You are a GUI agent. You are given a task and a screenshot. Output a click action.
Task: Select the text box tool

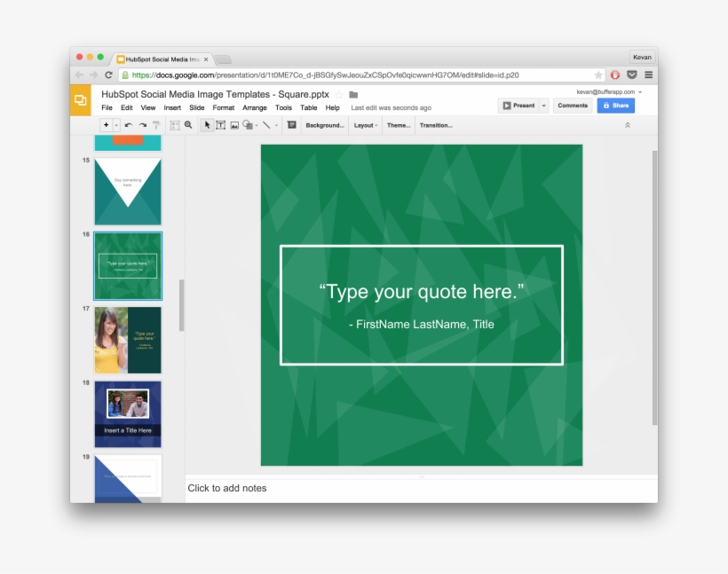(x=220, y=125)
